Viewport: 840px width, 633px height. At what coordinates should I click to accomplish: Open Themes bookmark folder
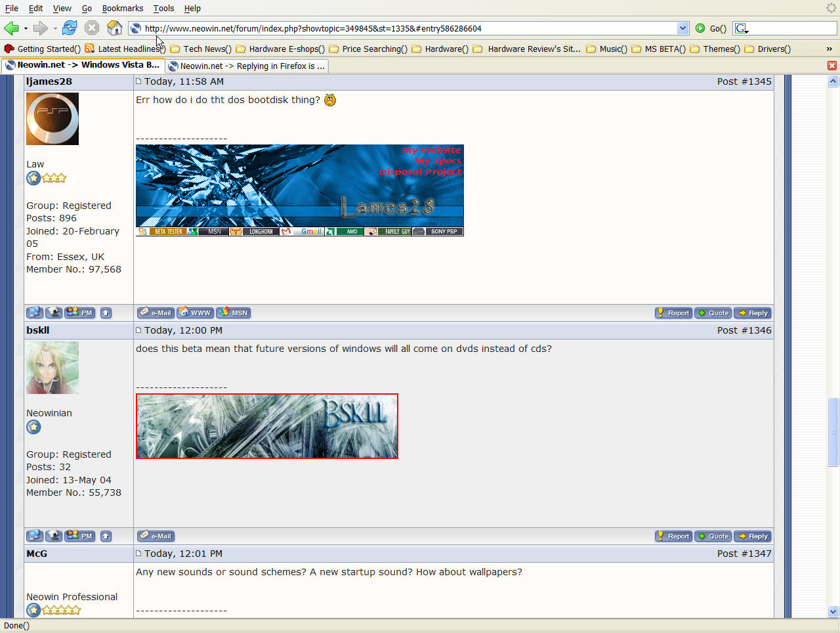[x=715, y=49]
